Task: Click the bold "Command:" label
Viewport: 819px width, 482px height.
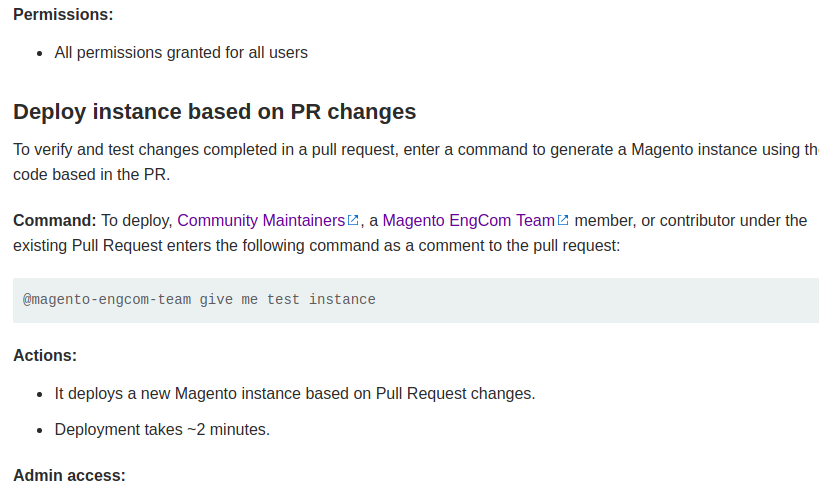Action: click(55, 220)
